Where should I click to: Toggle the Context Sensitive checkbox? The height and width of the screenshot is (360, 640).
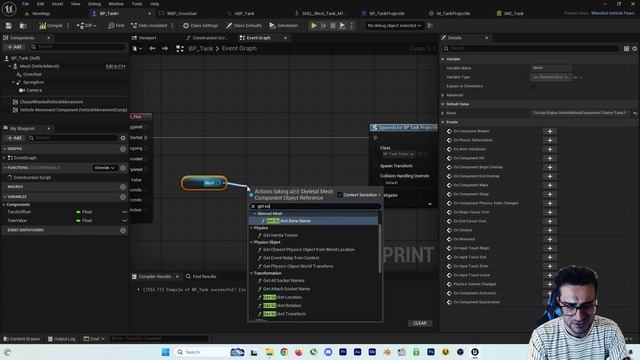point(340,195)
